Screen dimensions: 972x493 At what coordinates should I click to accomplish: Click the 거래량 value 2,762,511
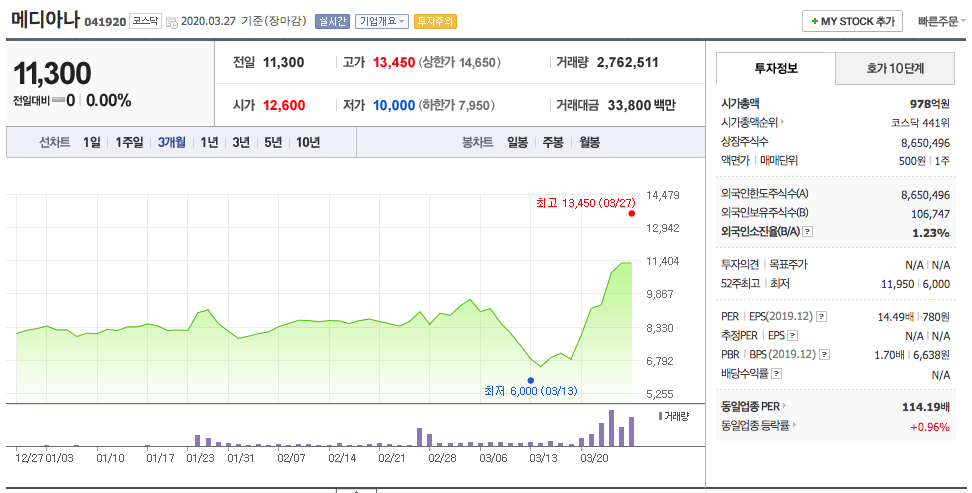click(x=627, y=63)
